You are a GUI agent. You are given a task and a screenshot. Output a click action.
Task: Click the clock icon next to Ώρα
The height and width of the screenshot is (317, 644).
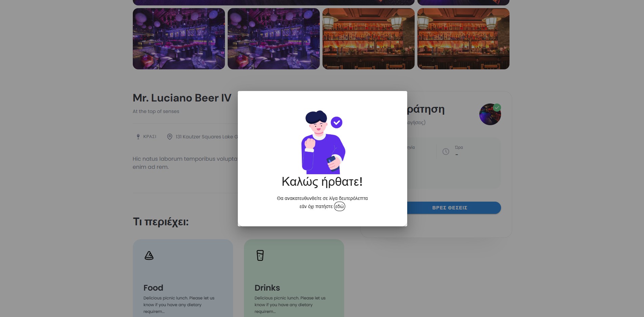tap(446, 152)
